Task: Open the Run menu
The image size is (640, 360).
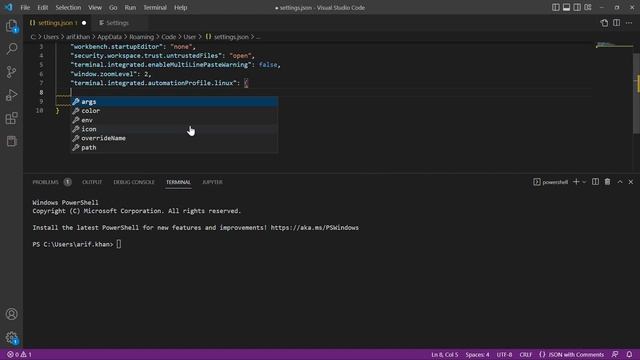Action: tap(130, 7)
